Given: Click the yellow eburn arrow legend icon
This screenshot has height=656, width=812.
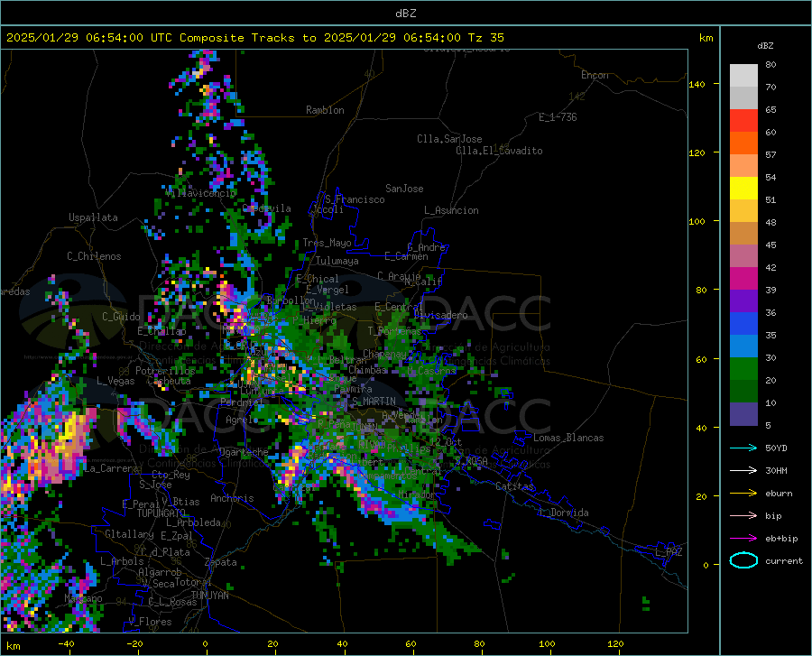Looking at the screenshot, I should (743, 494).
